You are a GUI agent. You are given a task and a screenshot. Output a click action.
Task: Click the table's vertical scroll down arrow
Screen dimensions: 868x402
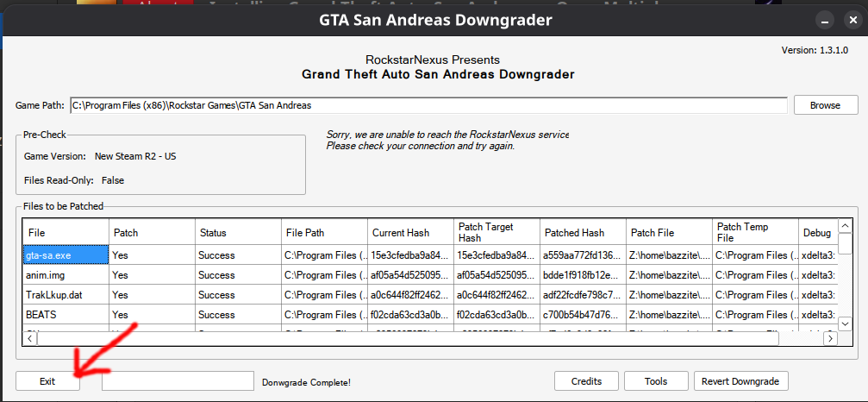(x=845, y=323)
